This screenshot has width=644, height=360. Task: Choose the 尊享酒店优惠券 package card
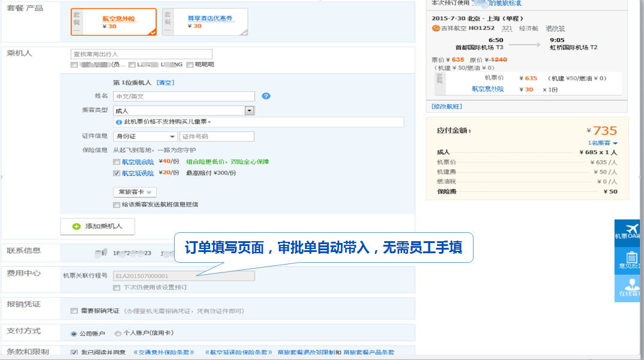(x=205, y=22)
